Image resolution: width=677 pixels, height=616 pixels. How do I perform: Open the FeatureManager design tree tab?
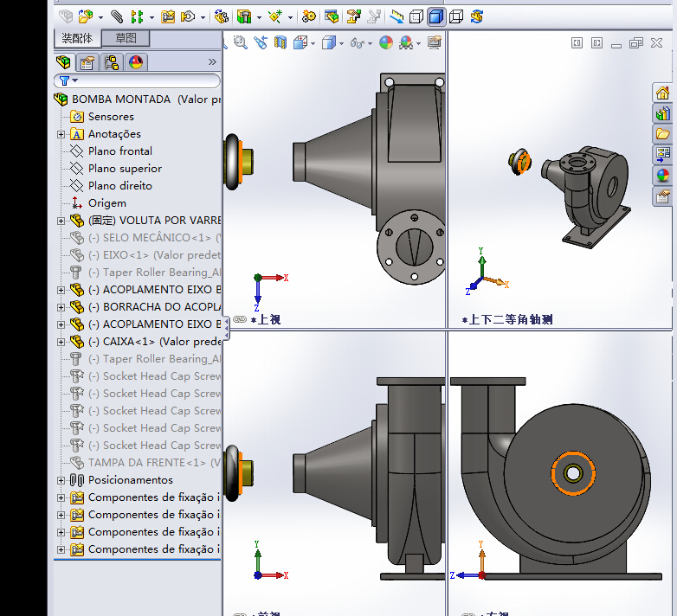63,62
